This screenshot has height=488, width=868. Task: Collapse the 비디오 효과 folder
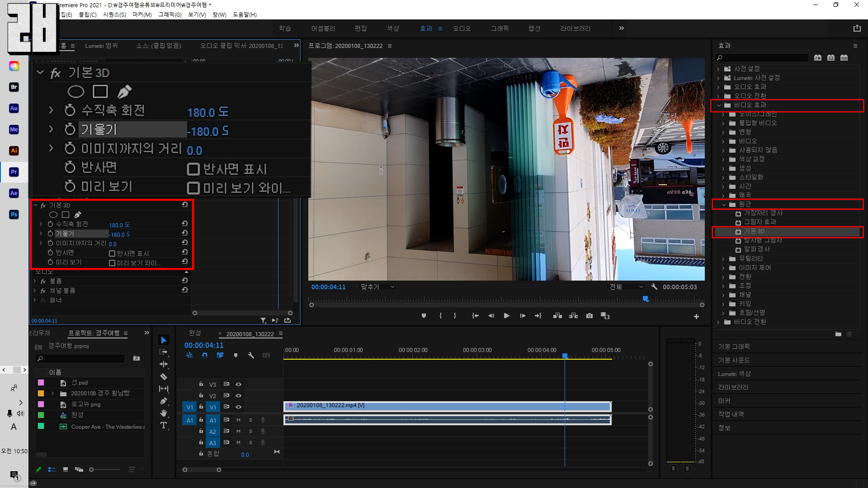click(x=719, y=105)
